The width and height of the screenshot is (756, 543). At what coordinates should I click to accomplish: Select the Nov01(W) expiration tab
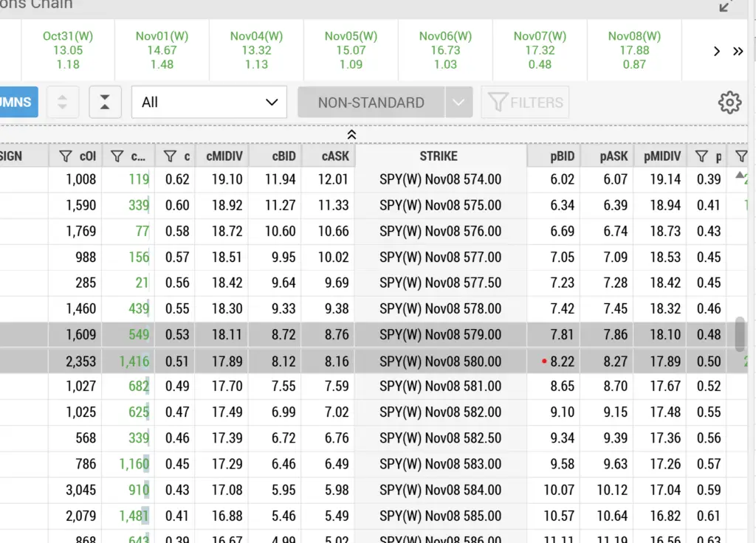(162, 50)
